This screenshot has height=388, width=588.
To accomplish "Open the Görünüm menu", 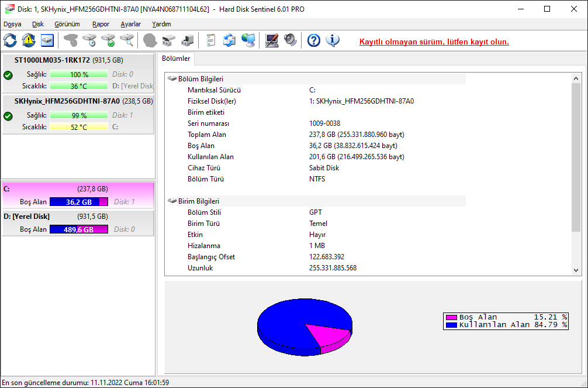I will click(67, 24).
